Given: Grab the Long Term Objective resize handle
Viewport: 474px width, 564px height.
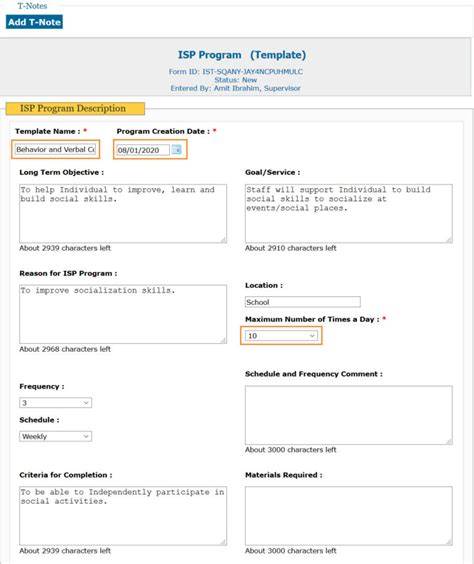Looking at the screenshot, I should point(223,240).
